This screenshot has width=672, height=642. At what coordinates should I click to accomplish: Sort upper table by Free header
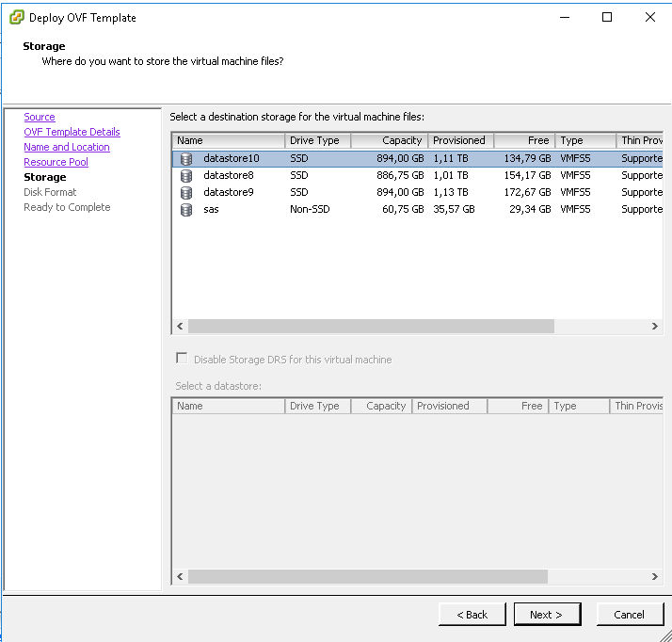pyautogui.click(x=524, y=140)
